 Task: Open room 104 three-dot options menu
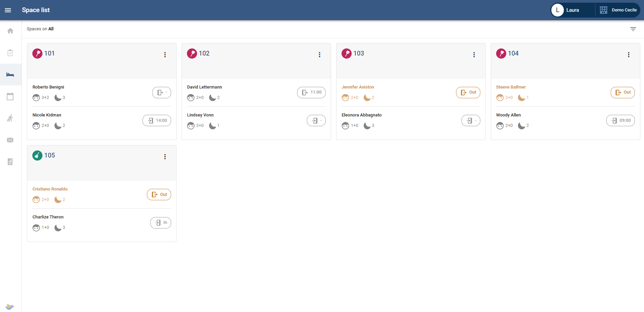[x=628, y=55]
